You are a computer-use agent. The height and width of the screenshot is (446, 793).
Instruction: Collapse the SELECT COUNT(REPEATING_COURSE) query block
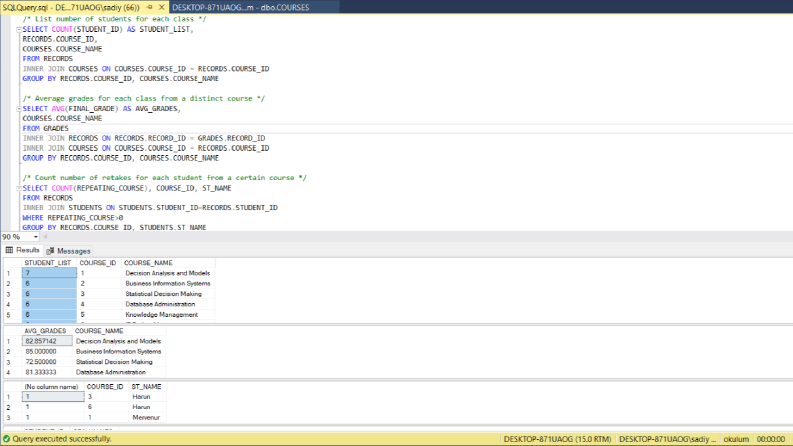(x=19, y=188)
